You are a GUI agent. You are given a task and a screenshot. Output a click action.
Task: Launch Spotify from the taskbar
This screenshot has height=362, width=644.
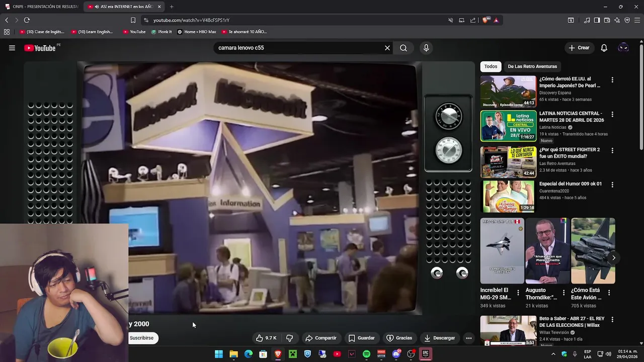point(366,354)
